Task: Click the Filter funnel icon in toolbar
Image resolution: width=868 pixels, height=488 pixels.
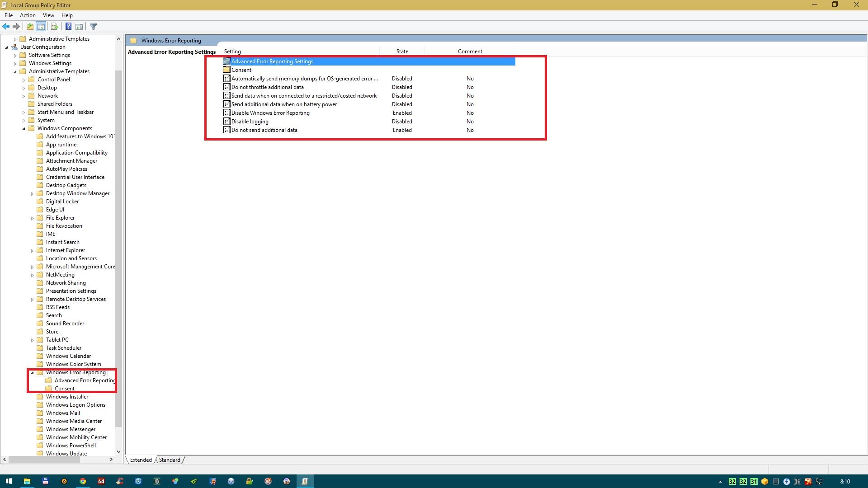Action: pos(94,27)
